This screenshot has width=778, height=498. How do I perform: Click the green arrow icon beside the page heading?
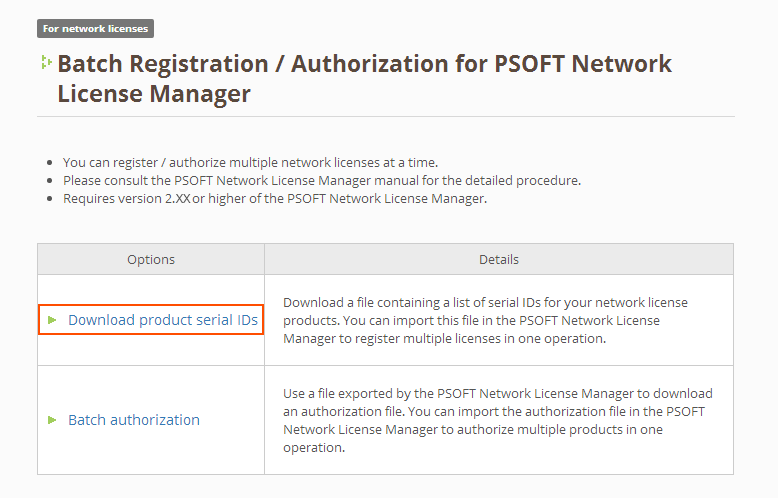click(x=46, y=63)
